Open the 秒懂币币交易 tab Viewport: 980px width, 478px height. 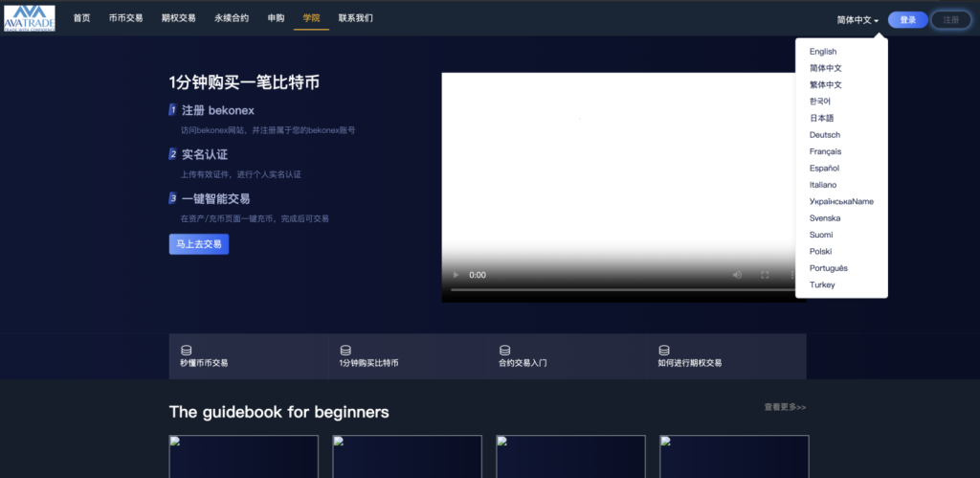click(248, 356)
